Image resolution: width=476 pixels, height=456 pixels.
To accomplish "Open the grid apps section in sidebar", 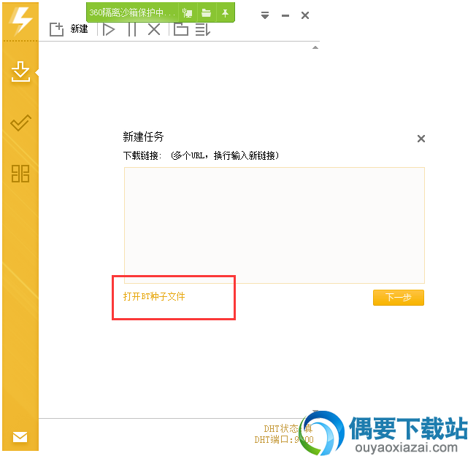I will pos(20,174).
